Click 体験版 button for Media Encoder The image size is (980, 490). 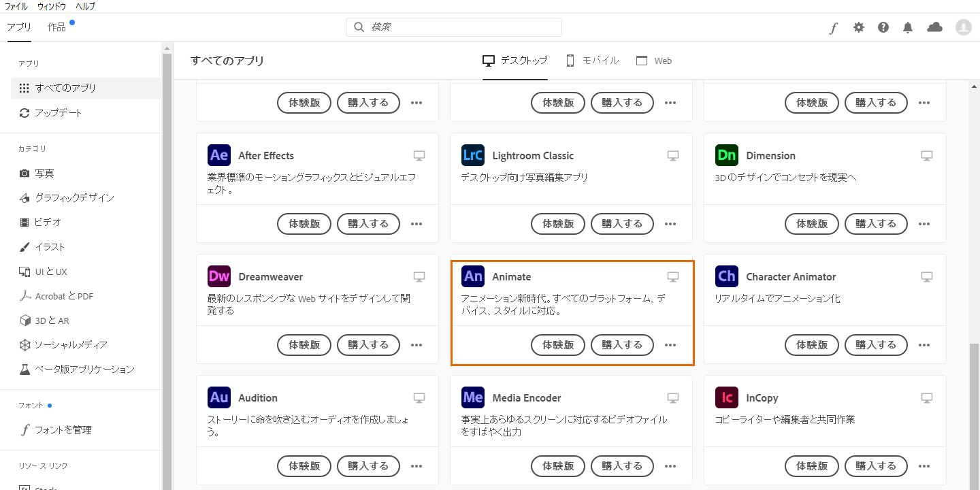tap(558, 466)
